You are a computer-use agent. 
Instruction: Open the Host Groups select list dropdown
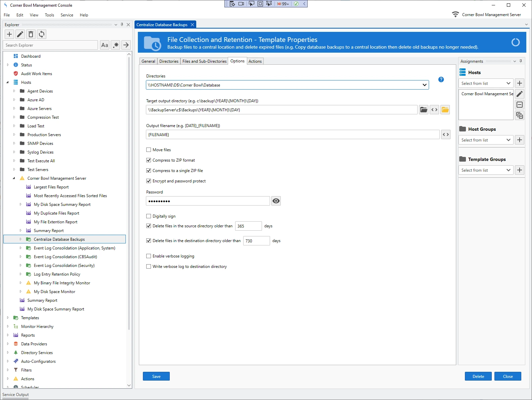tap(508, 140)
